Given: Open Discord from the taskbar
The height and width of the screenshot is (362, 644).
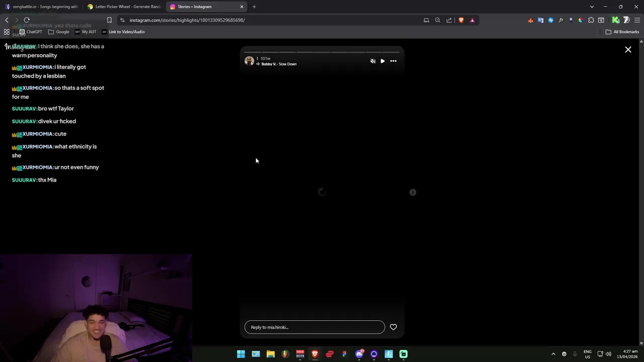Looking at the screenshot, I should point(359,354).
